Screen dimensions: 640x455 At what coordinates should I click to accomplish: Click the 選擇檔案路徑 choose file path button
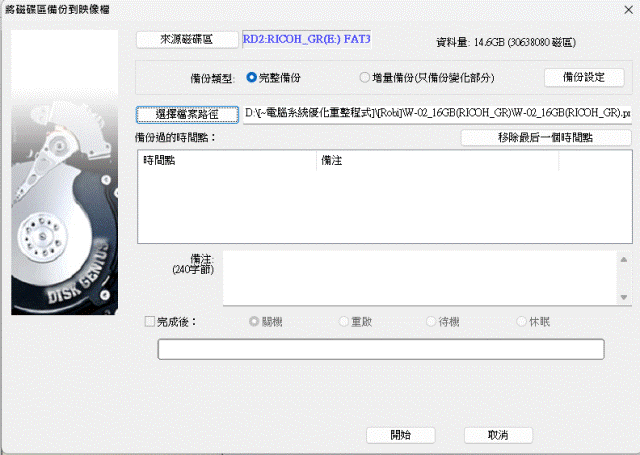coord(187,114)
